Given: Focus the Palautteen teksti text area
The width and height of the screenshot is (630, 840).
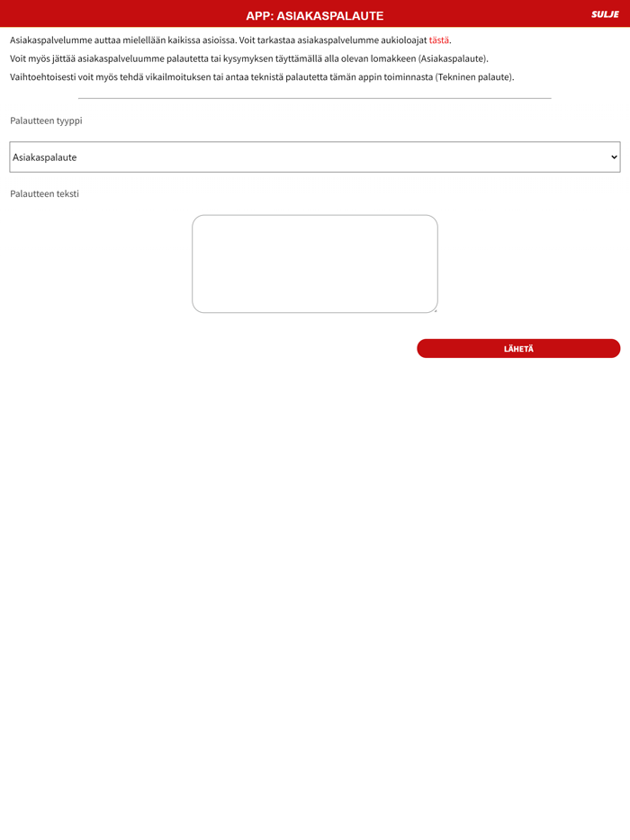Looking at the screenshot, I should (x=315, y=264).
